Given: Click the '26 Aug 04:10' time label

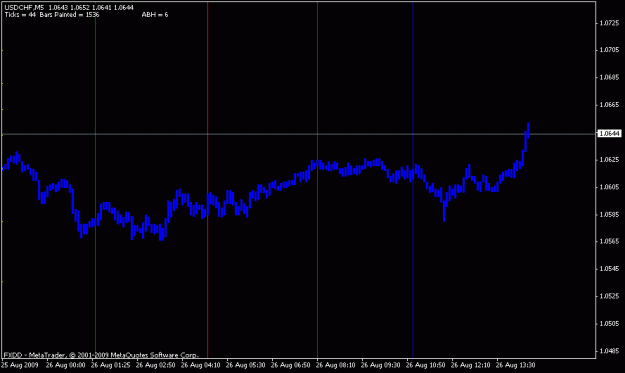Looking at the screenshot, I should coord(200,365).
